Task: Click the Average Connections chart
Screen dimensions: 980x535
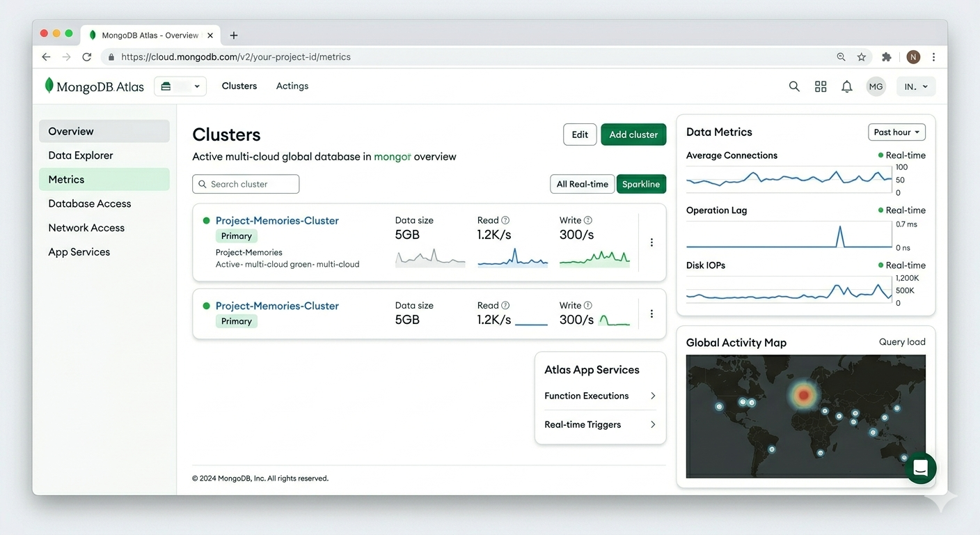Action: 789,178
